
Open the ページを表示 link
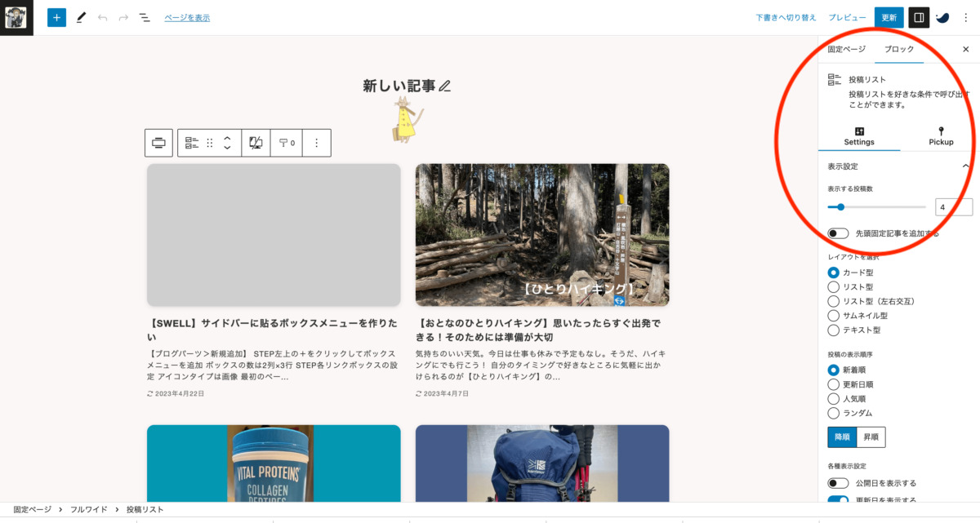pyautogui.click(x=187, y=17)
